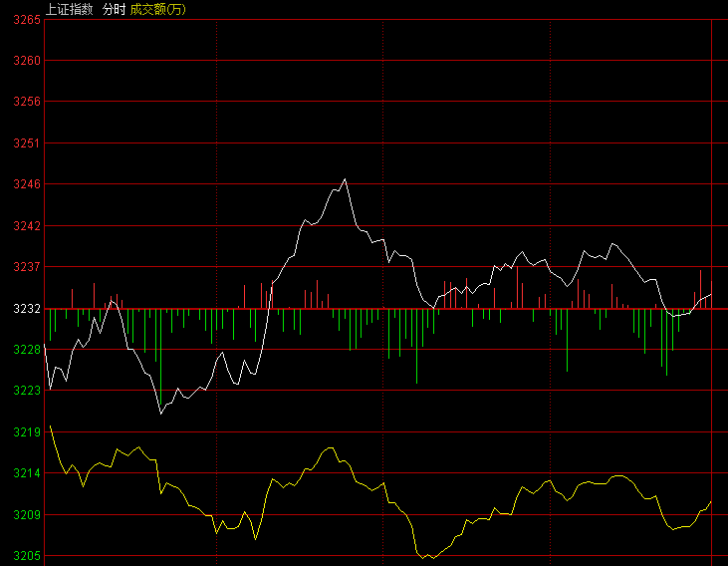Click the 3265 top axis value
This screenshot has width=728, height=566.
[27, 20]
